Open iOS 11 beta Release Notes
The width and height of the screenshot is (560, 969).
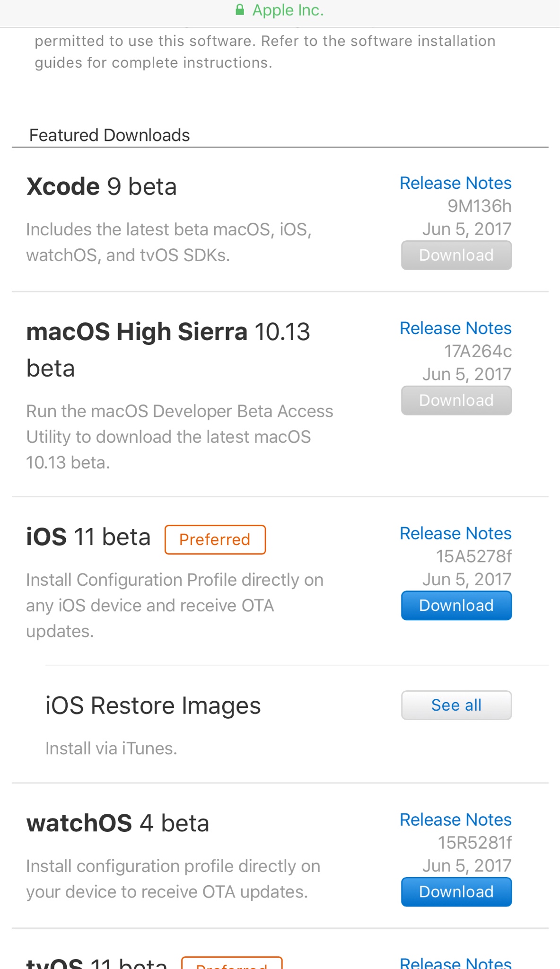click(455, 533)
